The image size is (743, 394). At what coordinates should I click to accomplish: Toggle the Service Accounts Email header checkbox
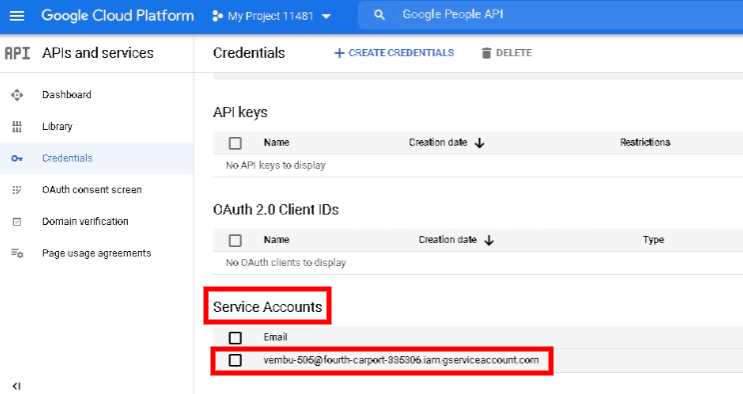tap(235, 338)
